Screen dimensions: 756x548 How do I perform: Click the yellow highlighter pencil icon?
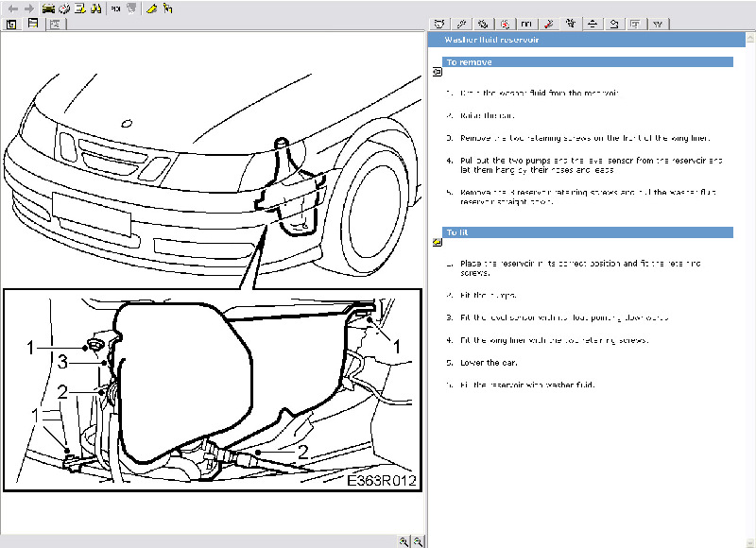click(x=151, y=9)
